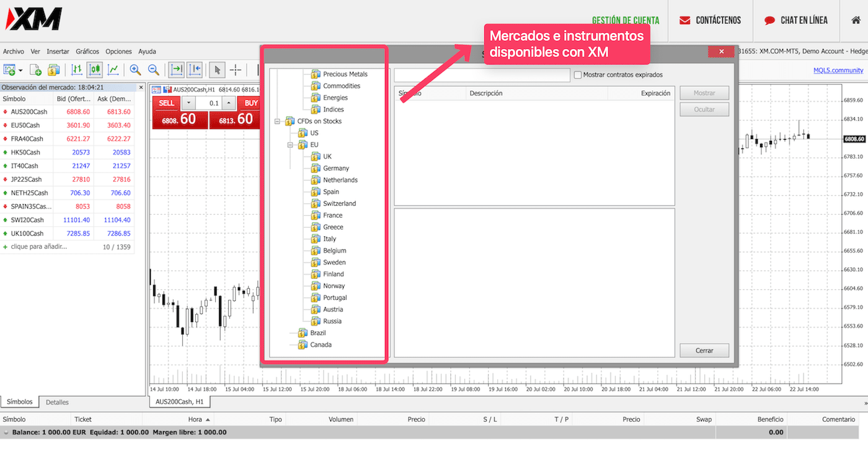Click the Energies folder icon
Viewport: 868px width, 451px height.
(x=316, y=97)
